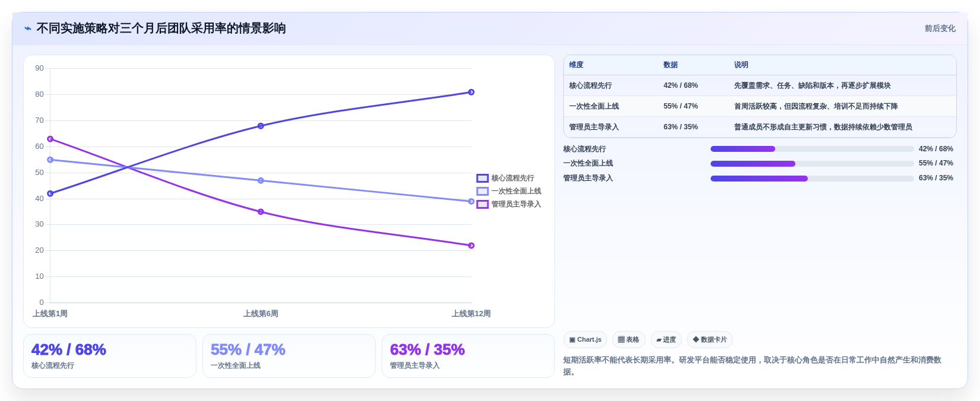Click 管理员主导录入 data point at 上线第6周
Image resolution: width=980 pixels, height=401 pixels.
click(x=261, y=212)
